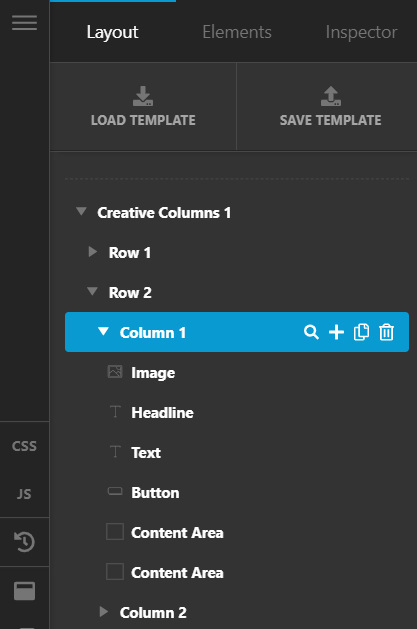Click the layout panel icon below history
Viewport: 417px width, 629px height.
(24, 591)
